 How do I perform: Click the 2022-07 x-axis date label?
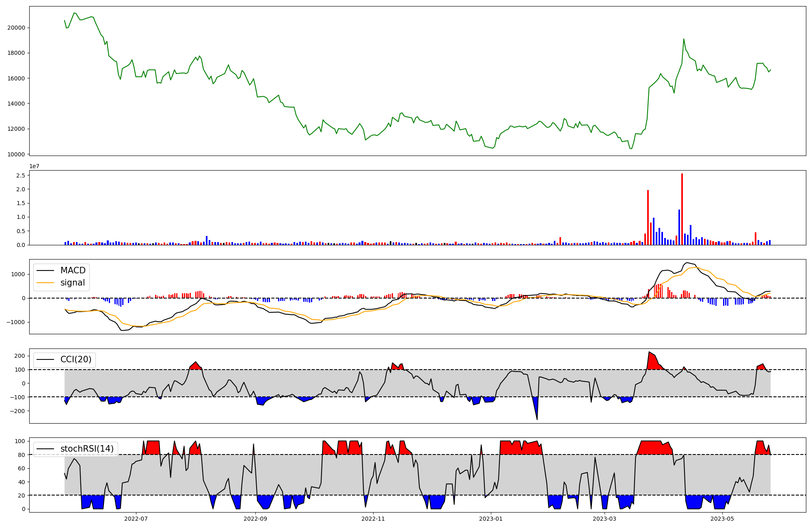136,519
